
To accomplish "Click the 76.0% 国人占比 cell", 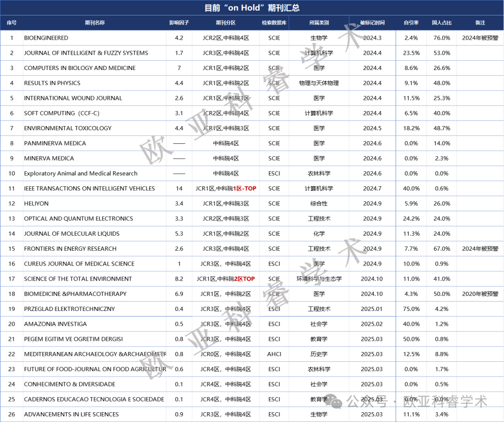I will pyautogui.click(x=441, y=38).
